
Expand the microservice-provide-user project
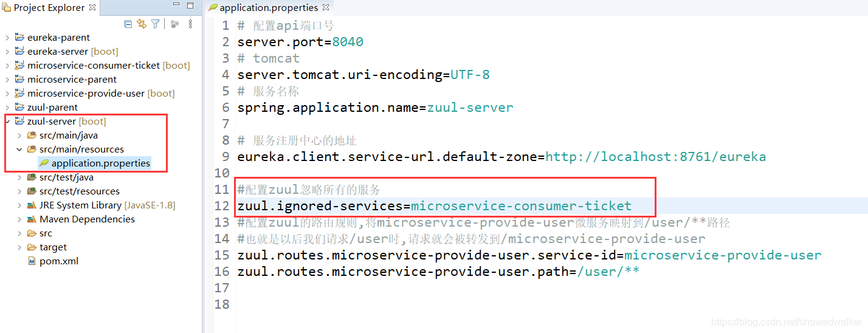[x=7, y=93]
